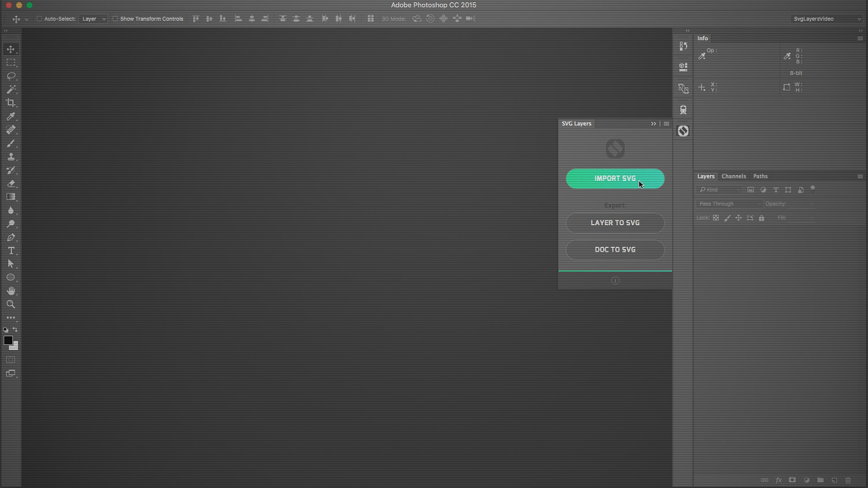Switch to the Paths tab
Screen dimensions: 868x488
point(760,176)
